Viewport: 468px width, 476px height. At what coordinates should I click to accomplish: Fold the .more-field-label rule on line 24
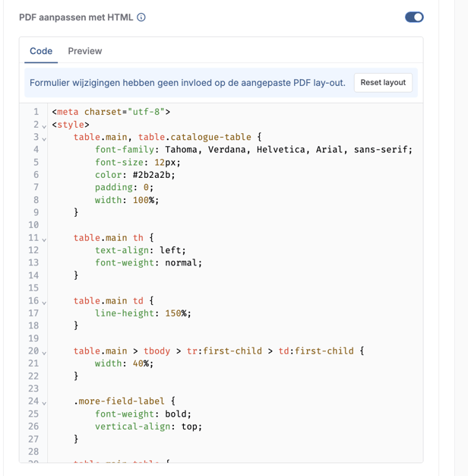click(44, 402)
